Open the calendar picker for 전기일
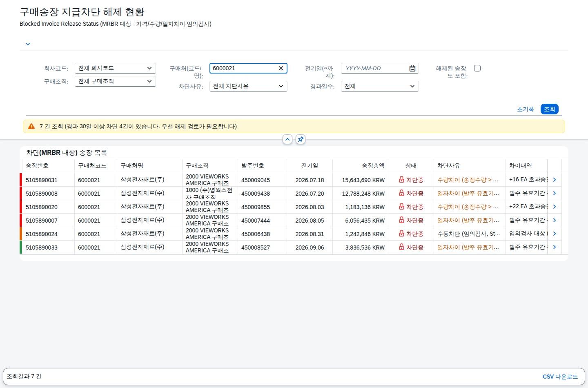The image size is (588, 388). [x=412, y=68]
